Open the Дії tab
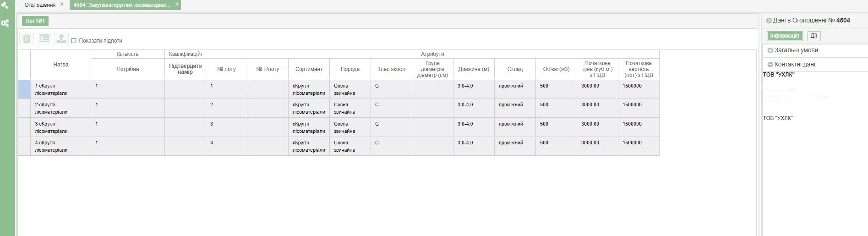 click(813, 36)
